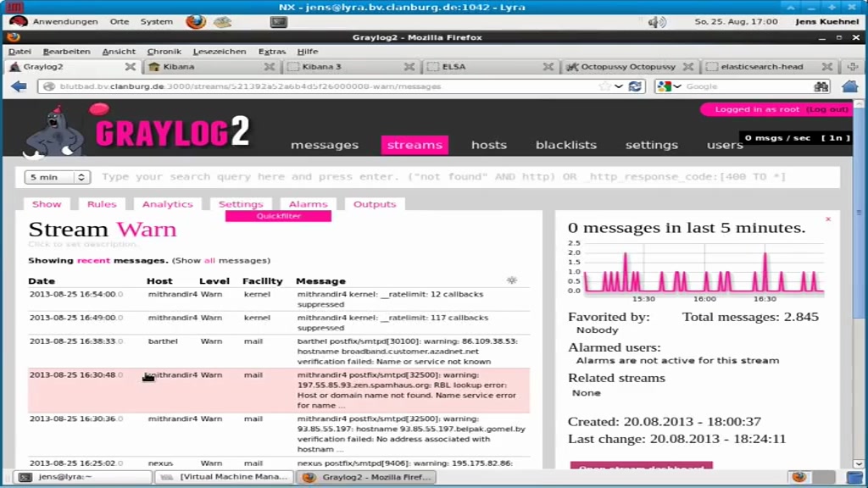Screen dimensions: 868x488
Task: Close the Kibana 3 browser tab
Action: pyautogui.click(x=409, y=66)
